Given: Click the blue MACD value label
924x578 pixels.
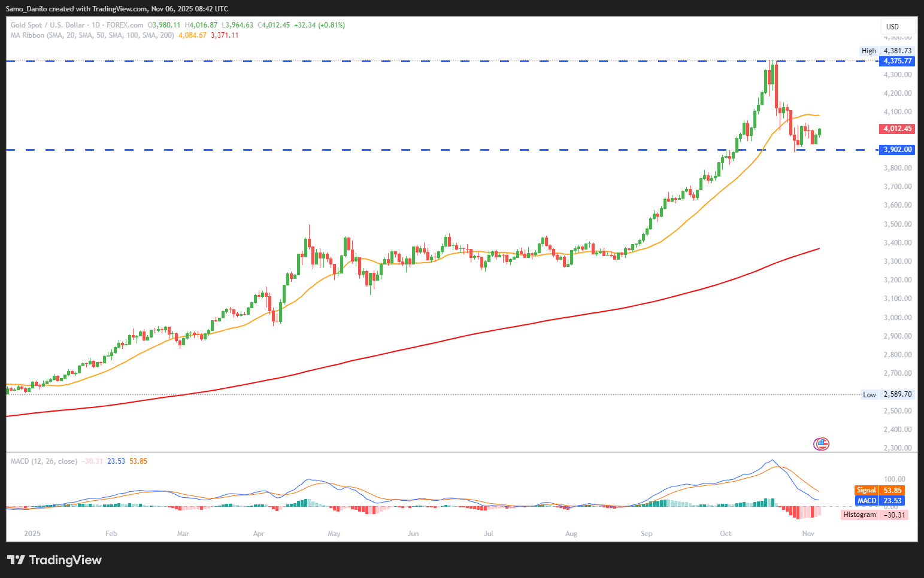Looking at the screenshot, I should pos(880,501).
